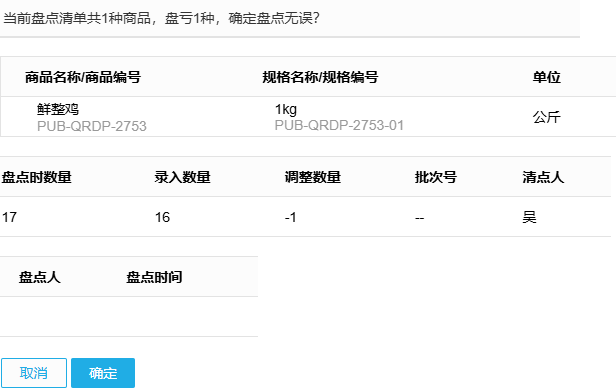Screen dimensions: 616x390
Task: Confirm inventory with 确定 button
Action: [x=103, y=373]
